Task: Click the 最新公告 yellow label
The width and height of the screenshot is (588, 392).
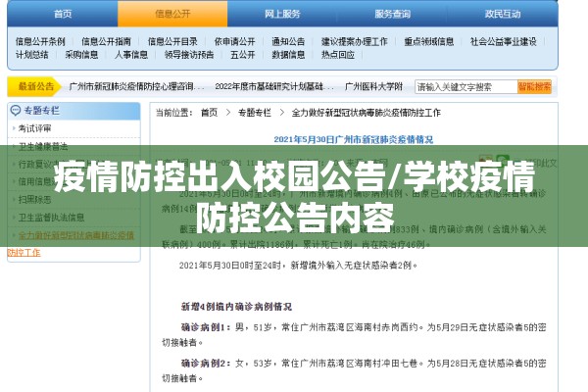Action: click(x=34, y=86)
